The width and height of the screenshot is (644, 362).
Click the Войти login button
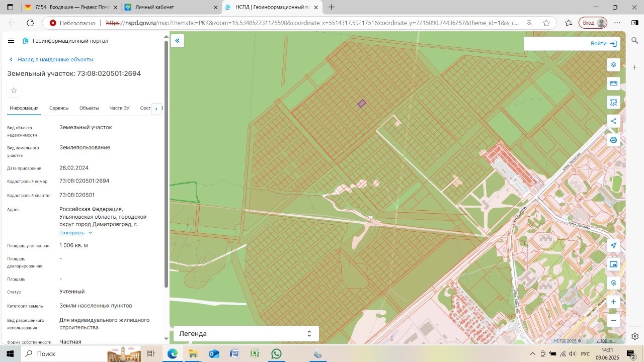(604, 44)
